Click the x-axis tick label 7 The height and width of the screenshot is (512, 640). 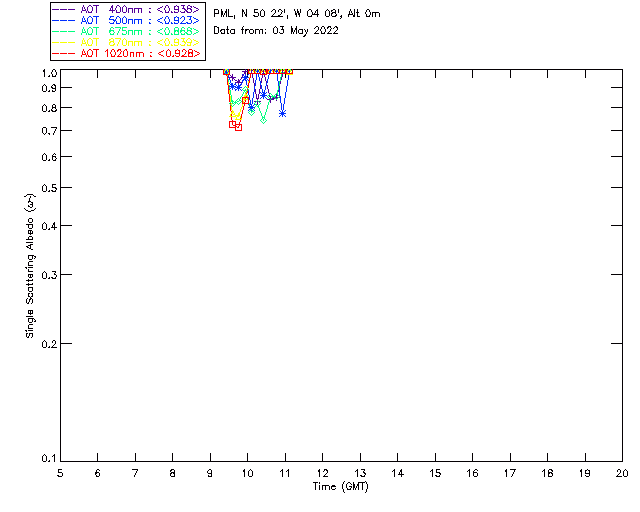coord(135,473)
